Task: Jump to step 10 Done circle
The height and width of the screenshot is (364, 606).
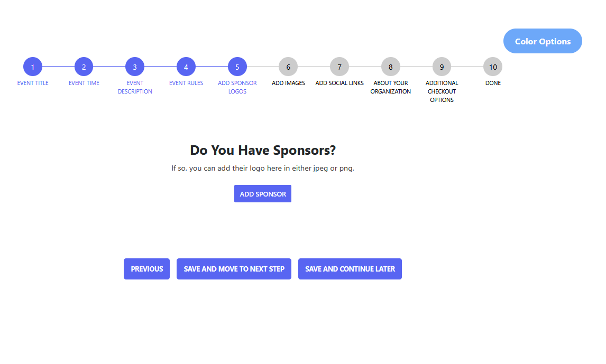Action: click(x=493, y=67)
